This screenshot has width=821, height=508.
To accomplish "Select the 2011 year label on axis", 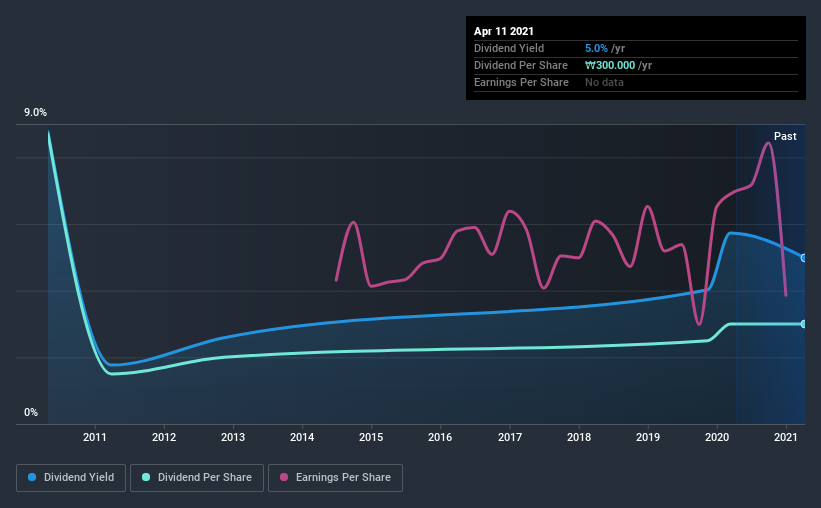I will click(95, 437).
